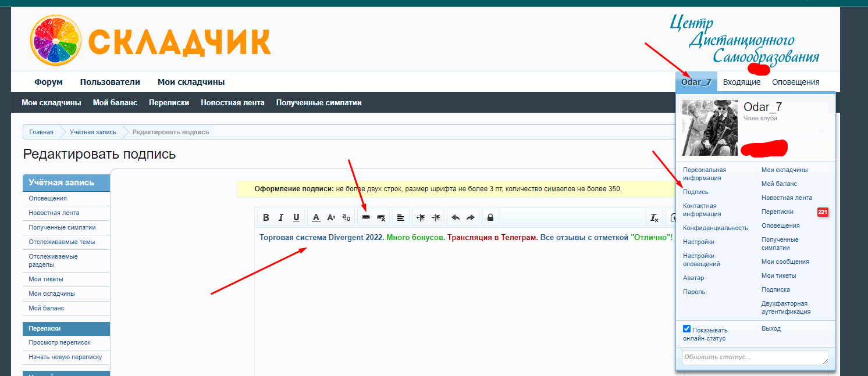Click Настройки in account dropdown

(699, 242)
